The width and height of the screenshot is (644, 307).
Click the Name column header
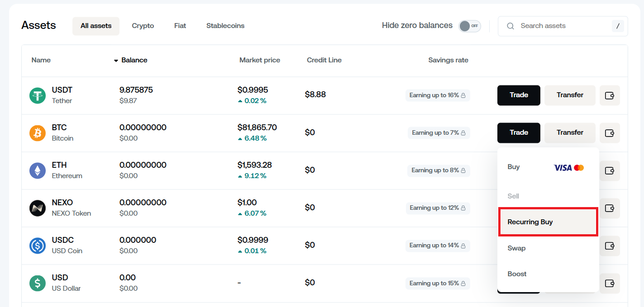pyautogui.click(x=41, y=60)
